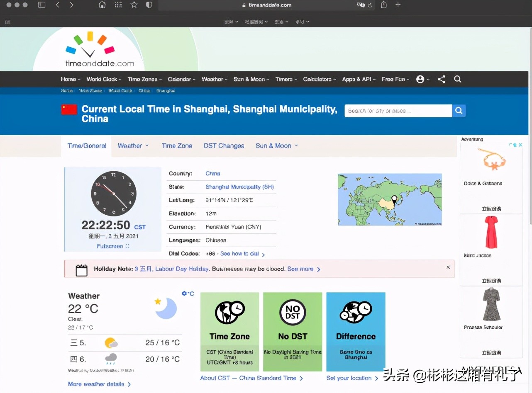Expand the World Clock menu
The height and width of the screenshot is (393, 532).
tap(104, 79)
